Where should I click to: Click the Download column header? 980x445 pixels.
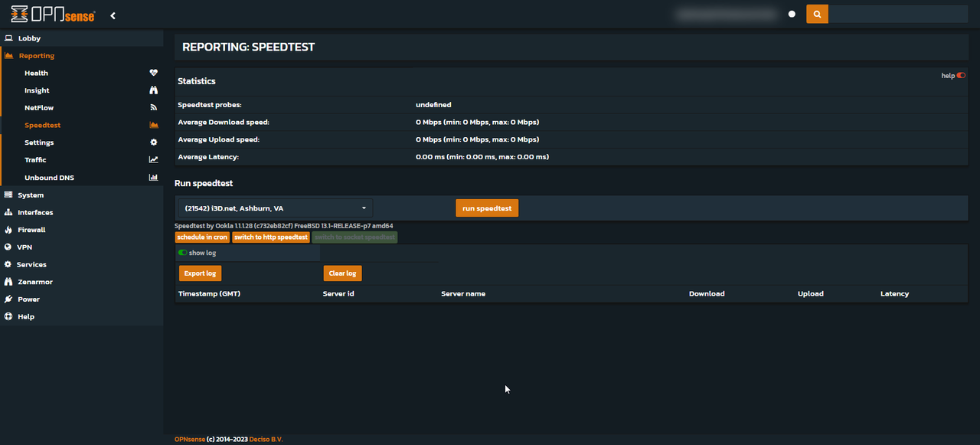(707, 293)
